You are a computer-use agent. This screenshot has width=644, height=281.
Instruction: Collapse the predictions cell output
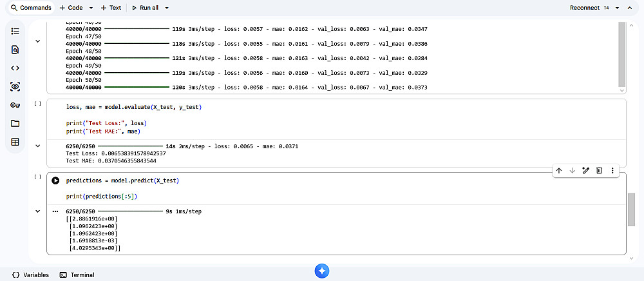38,211
